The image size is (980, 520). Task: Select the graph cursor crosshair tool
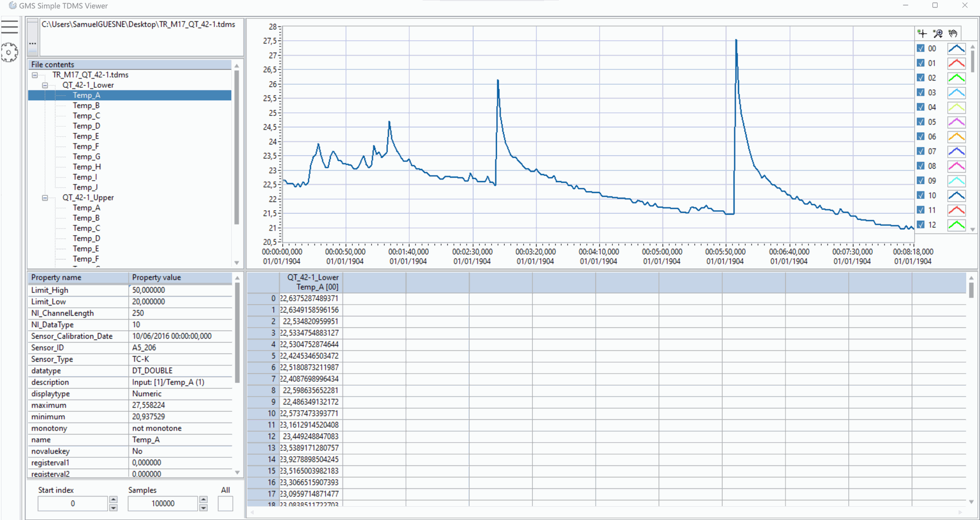922,34
